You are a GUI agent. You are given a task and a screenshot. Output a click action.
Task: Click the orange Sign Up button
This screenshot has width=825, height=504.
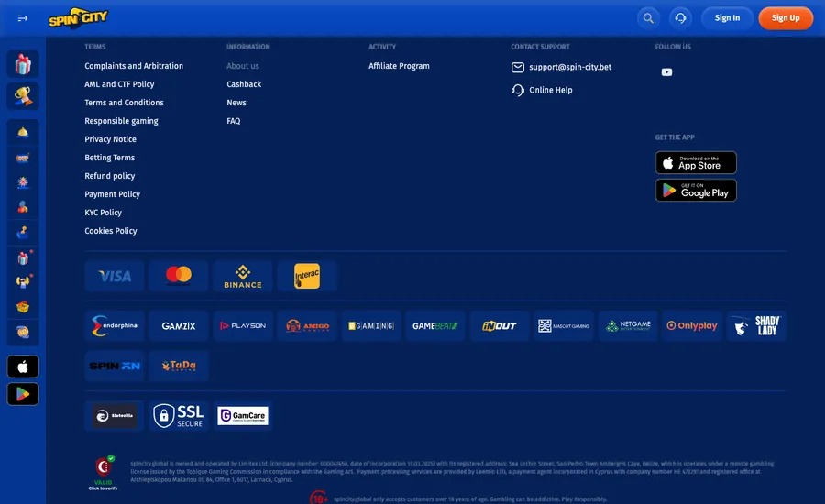point(786,18)
